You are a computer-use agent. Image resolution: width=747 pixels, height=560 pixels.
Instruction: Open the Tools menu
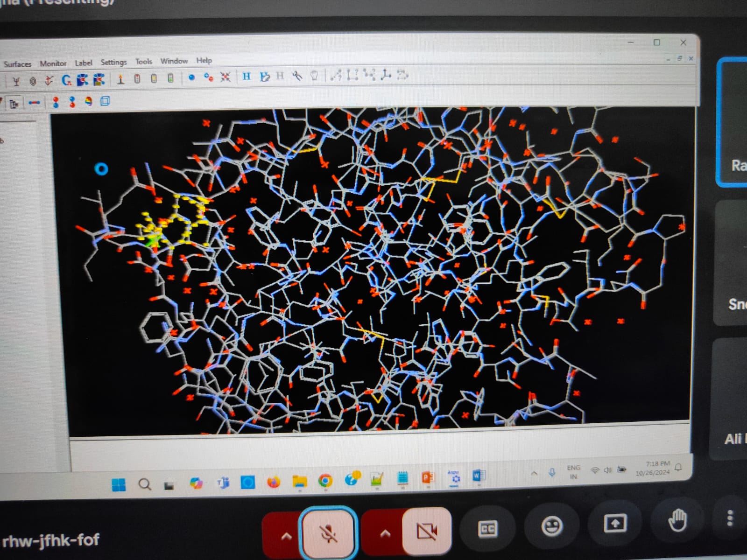click(144, 62)
